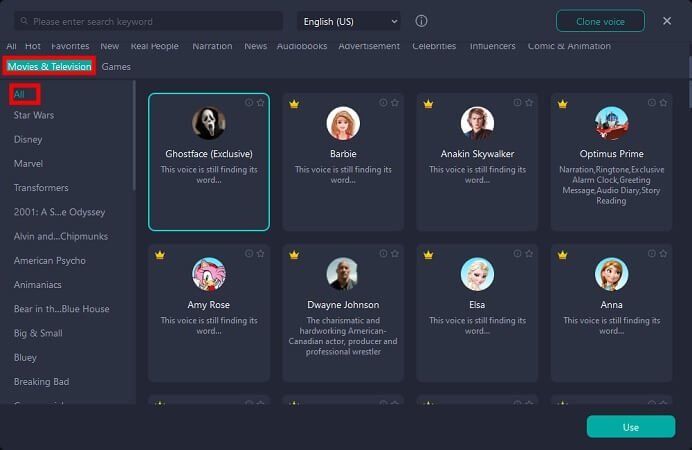Favorite the Ghostface (Exclusive) voice
Screen dimensions: 692x450
(260, 102)
